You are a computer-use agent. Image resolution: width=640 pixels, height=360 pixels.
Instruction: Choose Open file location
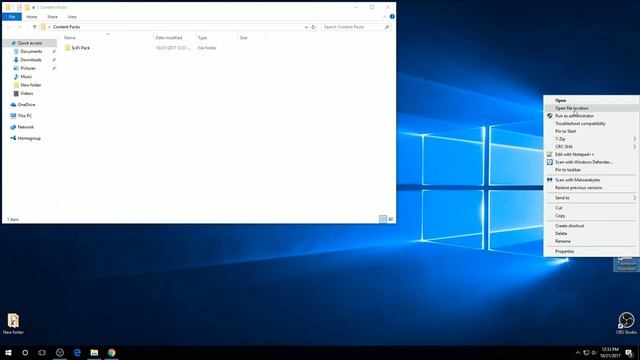click(592, 108)
